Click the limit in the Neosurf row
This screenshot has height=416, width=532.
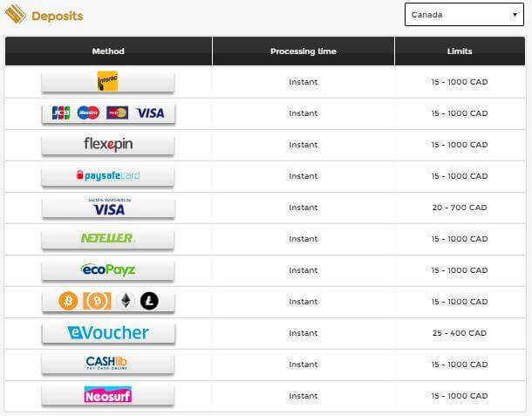pyautogui.click(x=460, y=396)
